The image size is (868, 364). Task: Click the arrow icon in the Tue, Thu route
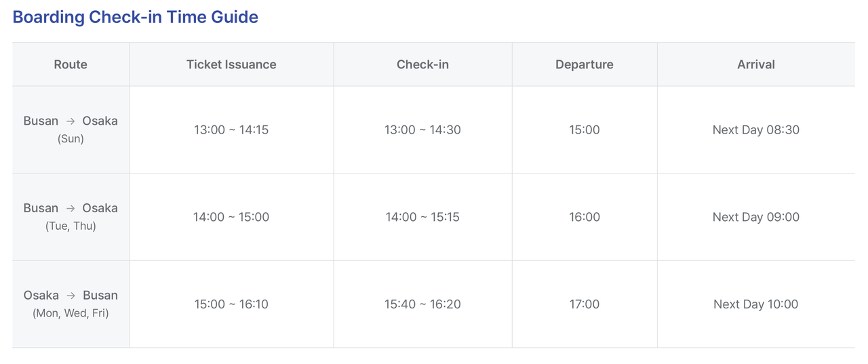[71, 209]
